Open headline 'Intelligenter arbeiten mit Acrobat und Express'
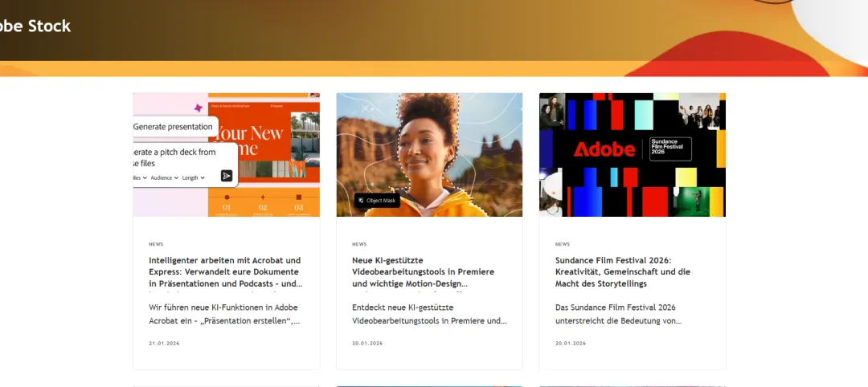This screenshot has height=387, width=868. (226, 272)
